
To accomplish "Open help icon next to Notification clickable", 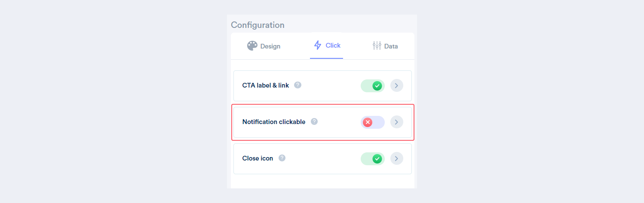I will (x=314, y=121).
